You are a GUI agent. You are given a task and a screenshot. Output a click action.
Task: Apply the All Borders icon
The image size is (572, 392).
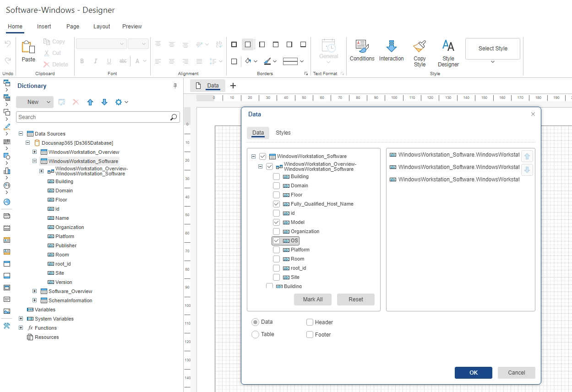coord(234,44)
